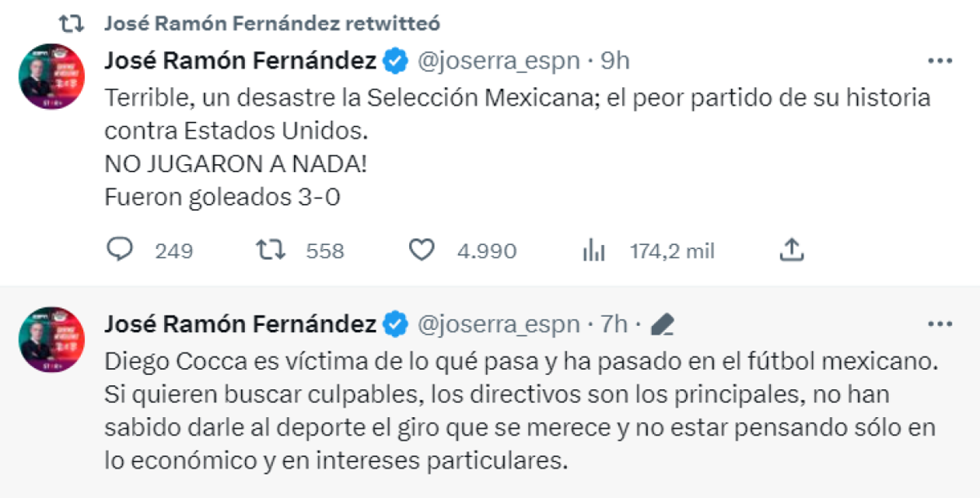Click the 4.990 likes count
The width and height of the screenshot is (980, 498).
486,251
